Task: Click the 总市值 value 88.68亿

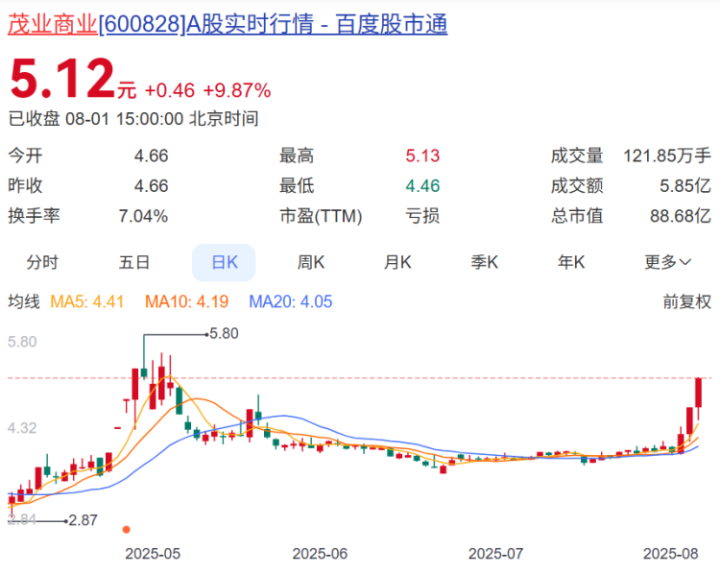Action: point(681,216)
